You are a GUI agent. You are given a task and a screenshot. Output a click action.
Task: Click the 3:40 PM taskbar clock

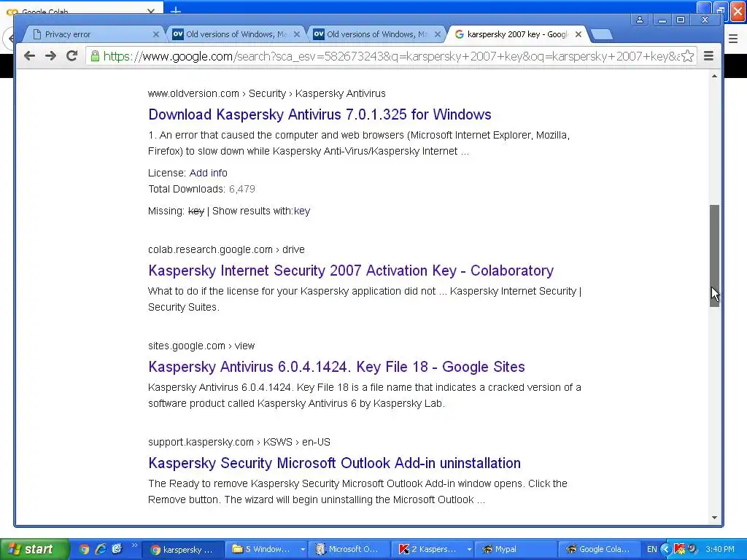tap(720, 549)
